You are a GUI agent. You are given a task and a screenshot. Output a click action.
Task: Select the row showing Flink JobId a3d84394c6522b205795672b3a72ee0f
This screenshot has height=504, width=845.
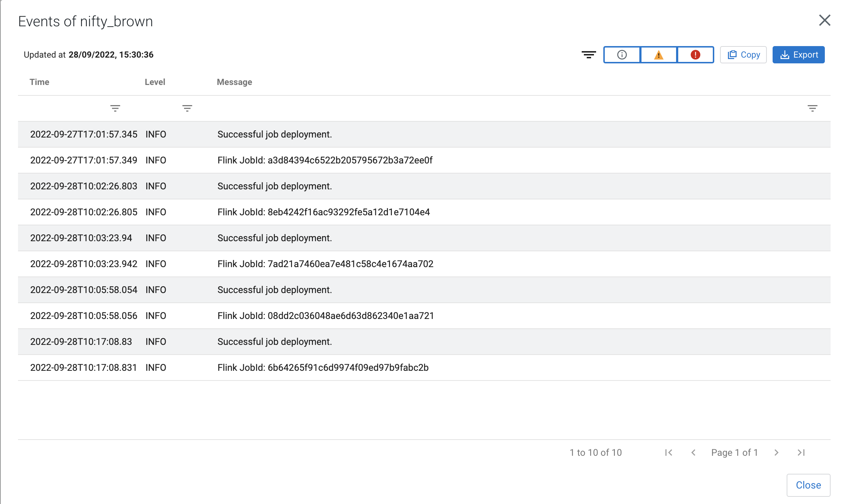(324, 160)
